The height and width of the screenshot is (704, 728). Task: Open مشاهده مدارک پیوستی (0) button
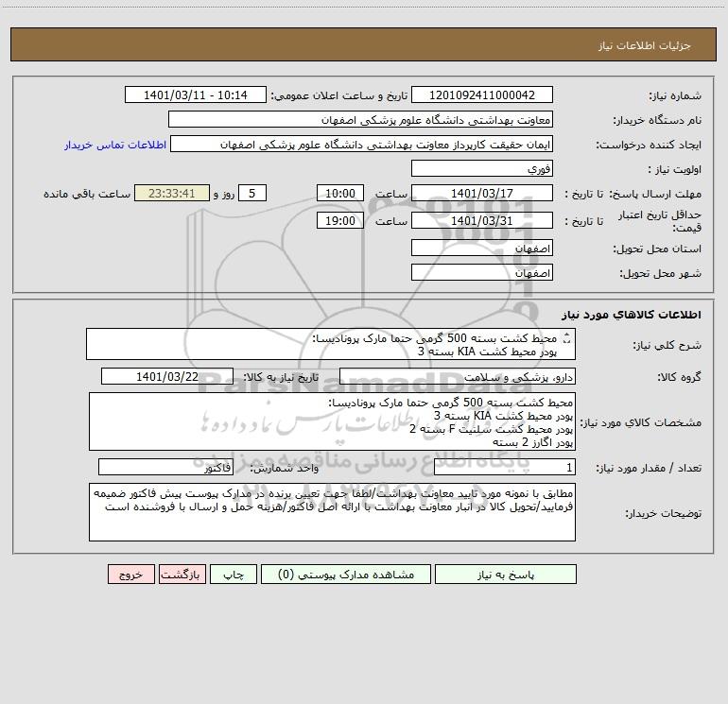pyautogui.click(x=346, y=575)
